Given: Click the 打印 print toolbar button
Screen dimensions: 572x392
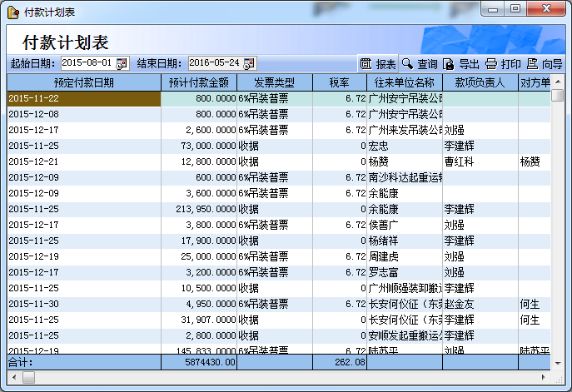Looking at the screenshot, I should point(503,63).
